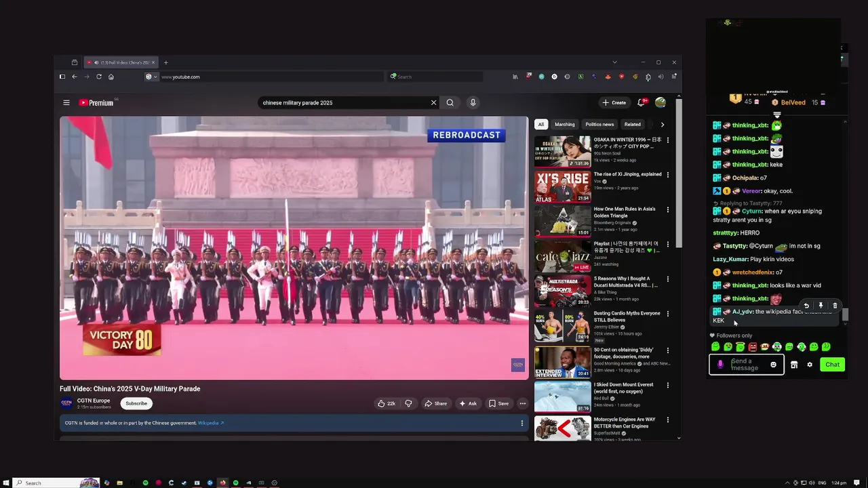
Task: Open more actions ellipsis under video
Action: (x=522, y=403)
